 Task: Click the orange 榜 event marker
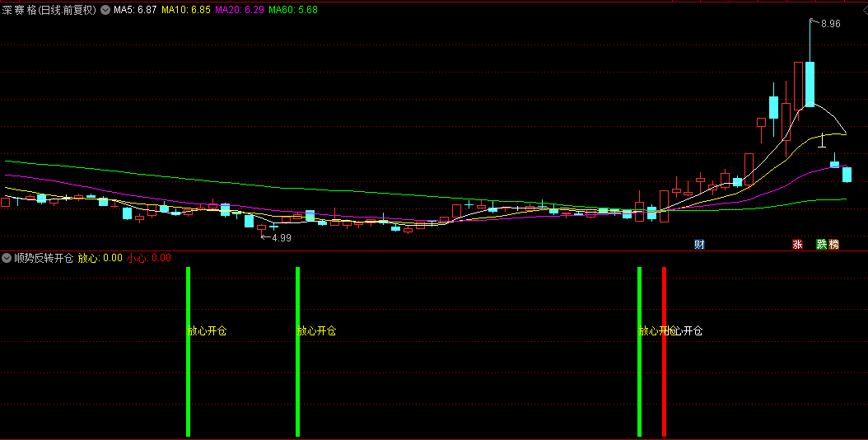[x=833, y=245]
